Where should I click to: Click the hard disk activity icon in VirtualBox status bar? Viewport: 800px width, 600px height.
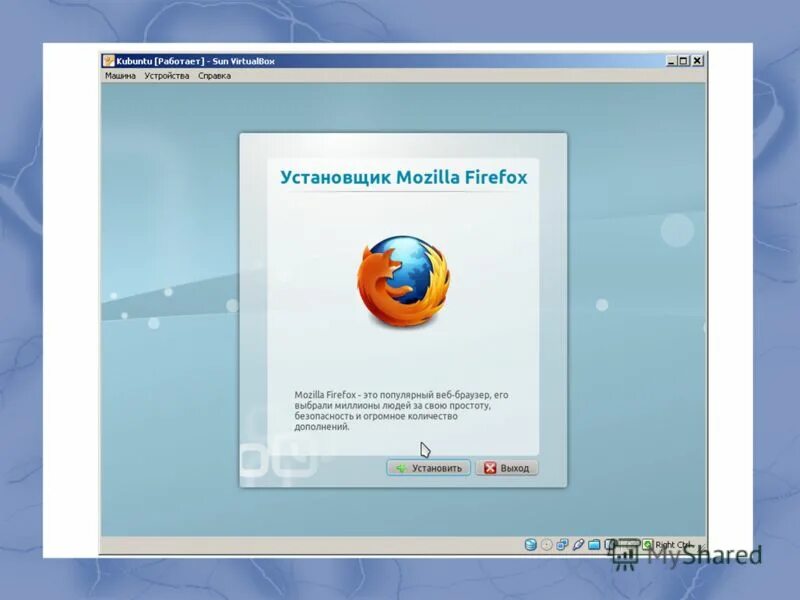click(x=531, y=544)
